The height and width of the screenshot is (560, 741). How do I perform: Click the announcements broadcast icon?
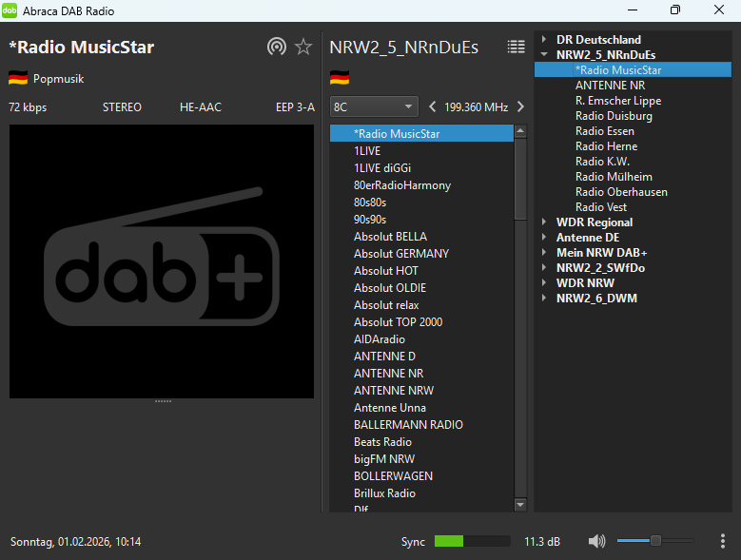277,47
